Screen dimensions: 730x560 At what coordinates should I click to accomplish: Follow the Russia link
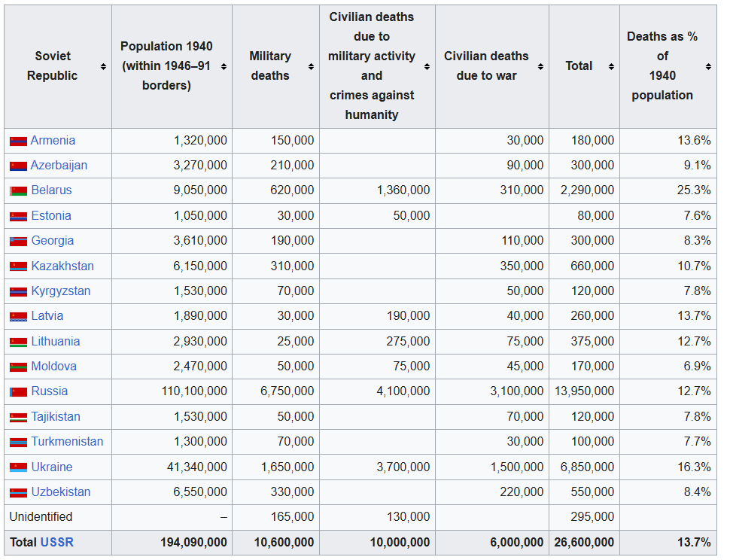click(50, 391)
